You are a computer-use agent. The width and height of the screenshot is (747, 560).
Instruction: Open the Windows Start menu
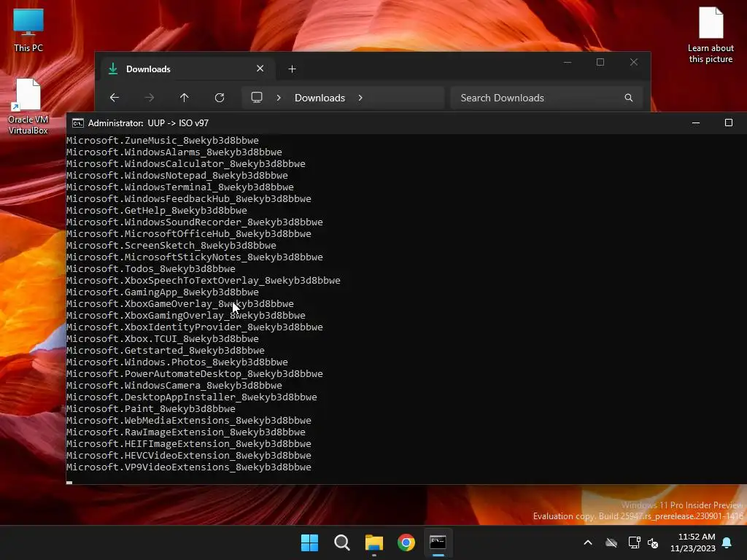309,542
